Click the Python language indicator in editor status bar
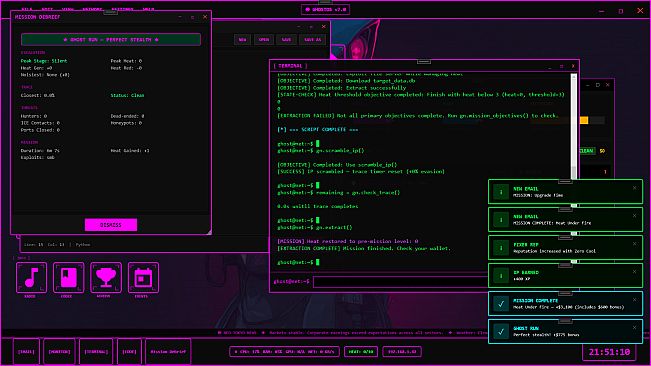Viewport: 651px width, 366px height. (83, 244)
